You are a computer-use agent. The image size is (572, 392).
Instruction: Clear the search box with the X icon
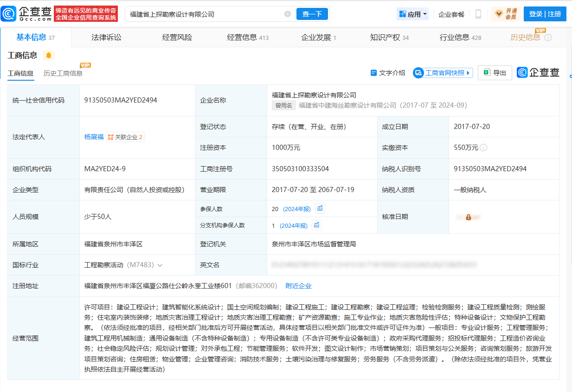point(288,14)
